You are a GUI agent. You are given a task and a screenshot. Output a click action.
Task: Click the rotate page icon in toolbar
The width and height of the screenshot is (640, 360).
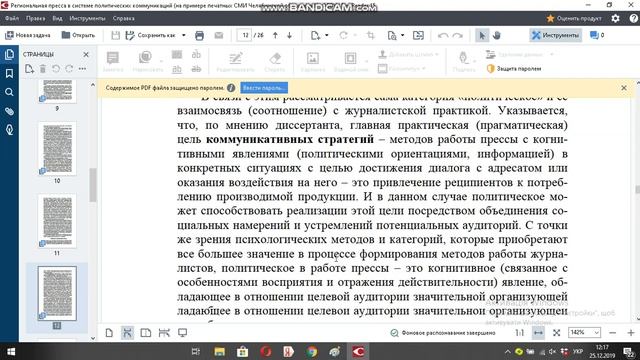pos(343,36)
